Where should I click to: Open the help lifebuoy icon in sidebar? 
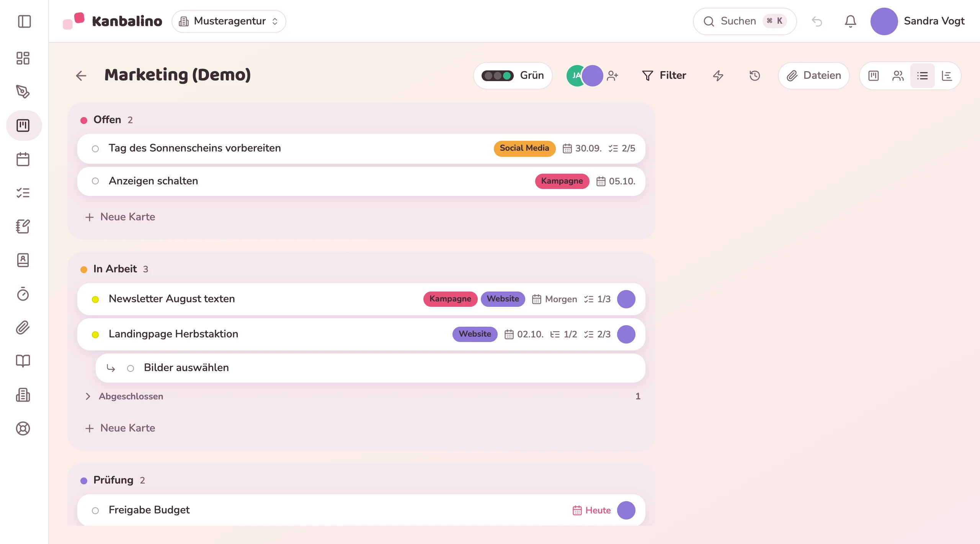pos(23,428)
